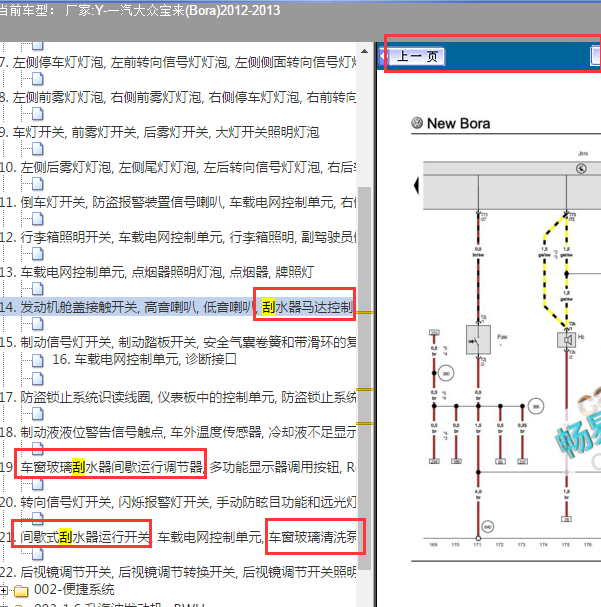This screenshot has width=601, height=607.
Task: Click the document icon directly above item 12 text
Action: coord(38,219)
